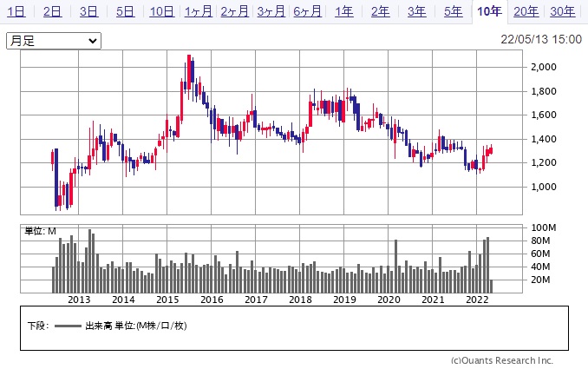Viewport: 588px width, 369px height.
Task: Click the 2022 year axis label
Action: click(x=477, y=300)
